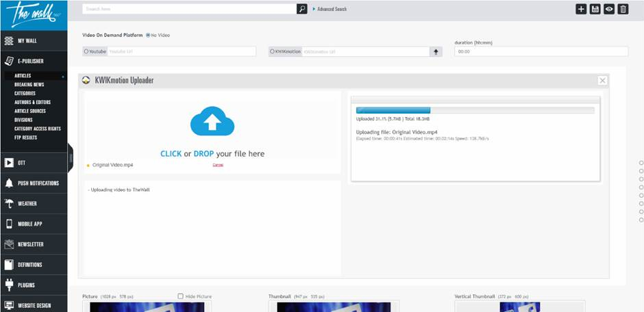Select Article Sources submenu item
Screen dimensions: 644x312
click(x=30, y=111)
